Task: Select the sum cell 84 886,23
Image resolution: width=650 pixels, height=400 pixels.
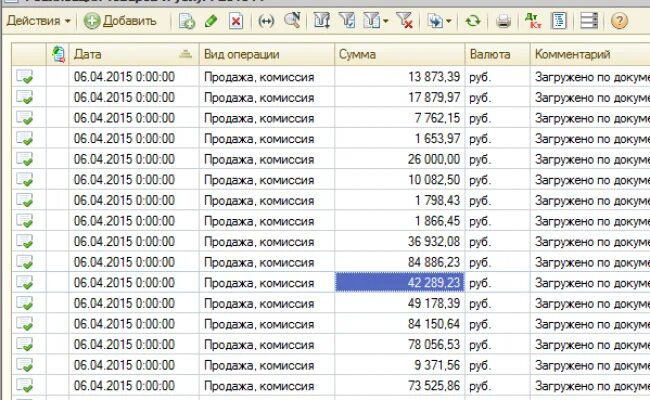Action: 400,262
